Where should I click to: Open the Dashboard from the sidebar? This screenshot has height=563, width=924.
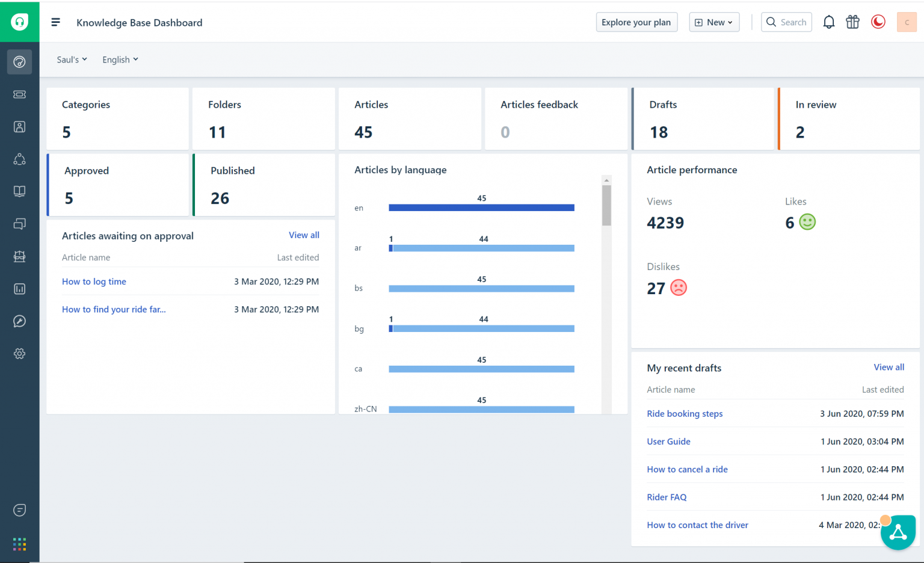pyautogui.click(x=19, y=62)
